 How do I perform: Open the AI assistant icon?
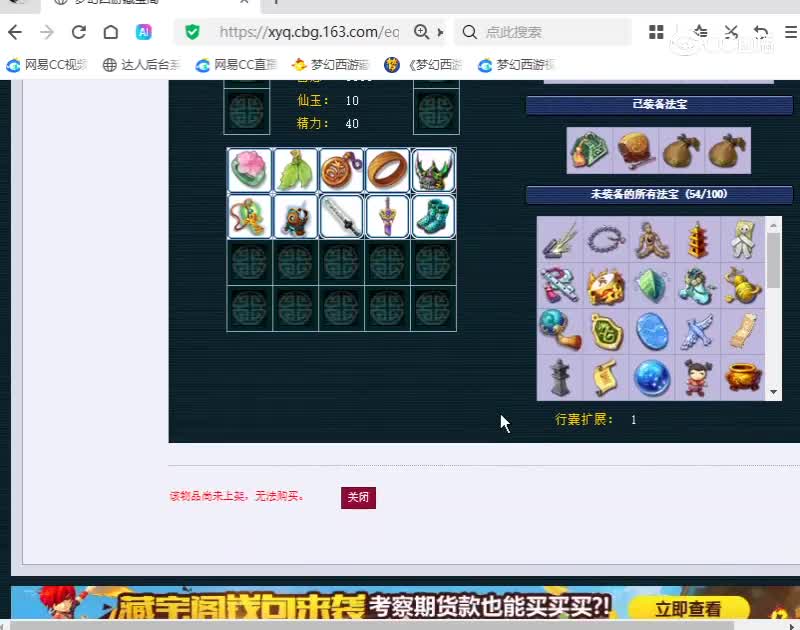144,32
